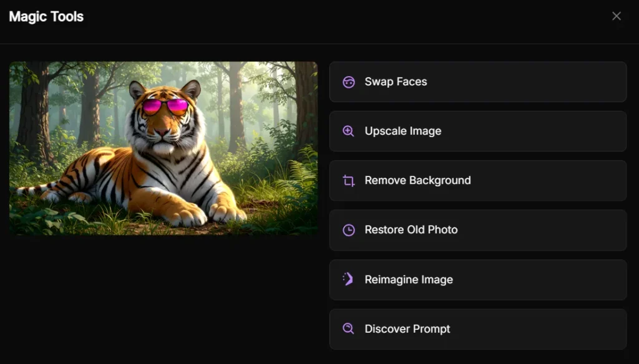The width and height of the screenshot is (639, 364).
Task: Click the Magic Tools heading text
Action: 46,17
